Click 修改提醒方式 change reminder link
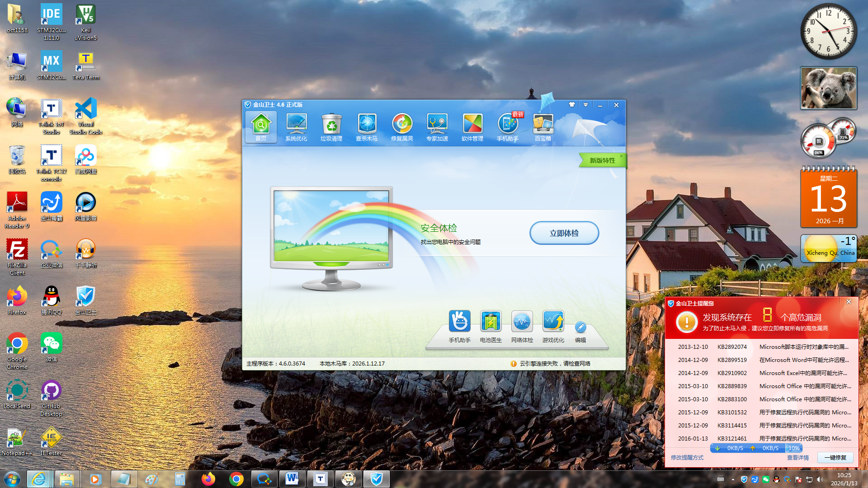 [687, 458]
